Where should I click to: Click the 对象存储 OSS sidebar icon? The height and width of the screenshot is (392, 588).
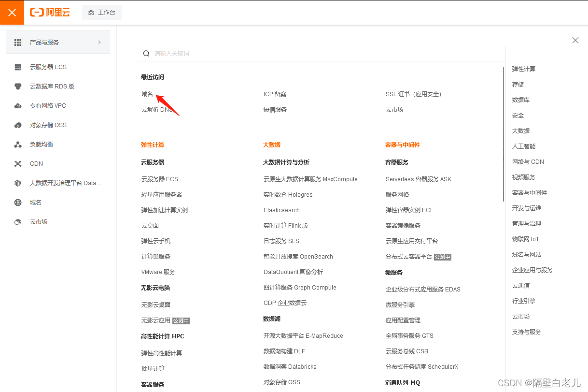pos(18,125)
